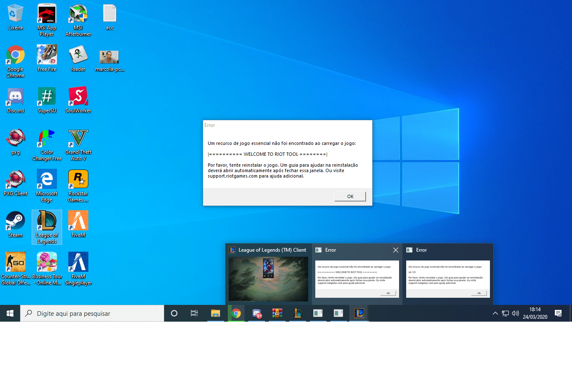Viewport: 572px width, 392px height.
Task: Launch MSI App Player from the desktop
Action: pyautogui.click(x=47, y=20)
